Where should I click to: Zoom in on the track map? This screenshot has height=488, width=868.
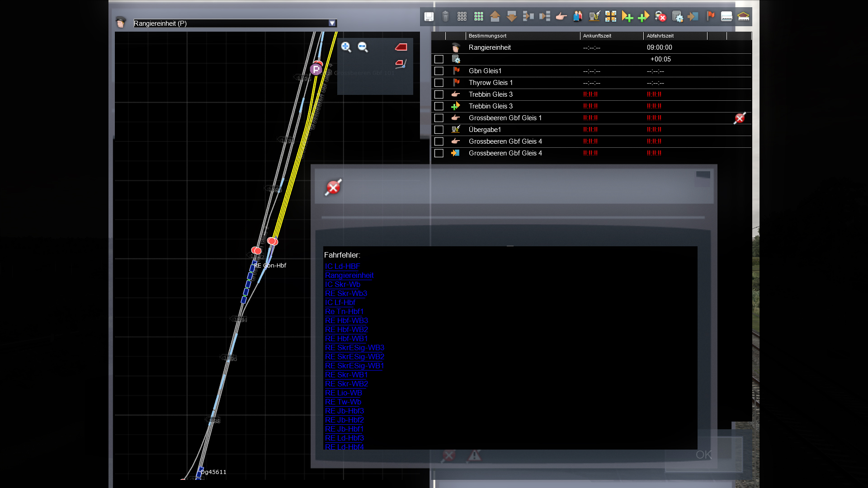pyautogui.click(x=346, y=47)
